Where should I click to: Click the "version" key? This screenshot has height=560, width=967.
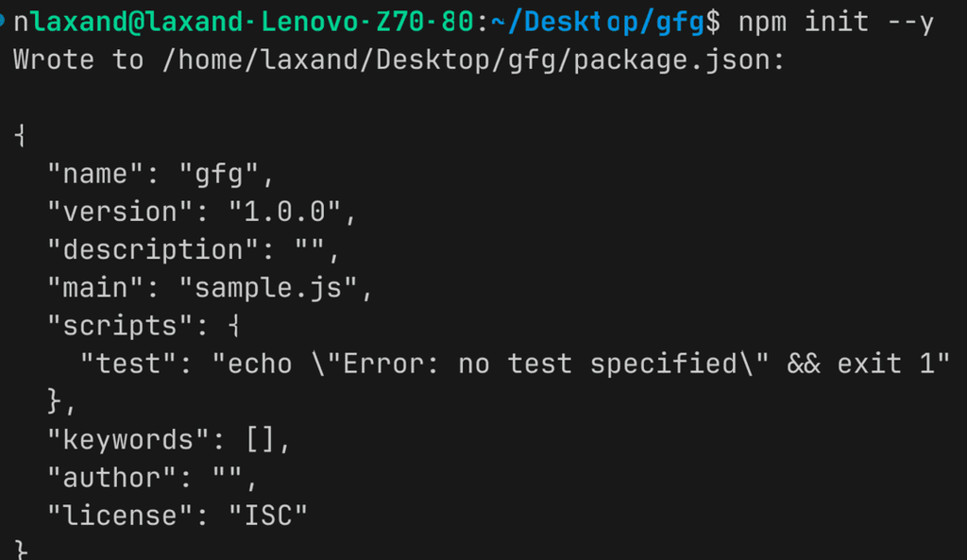119,212
